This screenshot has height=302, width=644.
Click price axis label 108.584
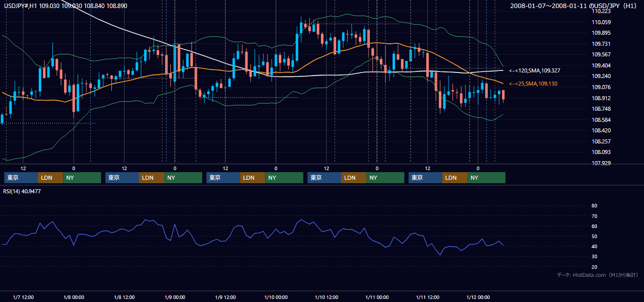click(602, 120)
